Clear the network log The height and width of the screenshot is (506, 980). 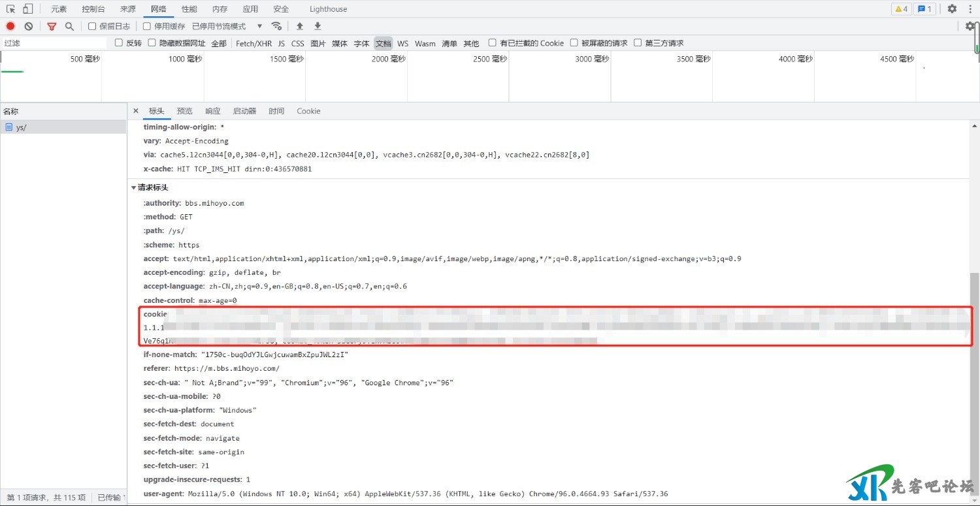[x=29, y=26]
